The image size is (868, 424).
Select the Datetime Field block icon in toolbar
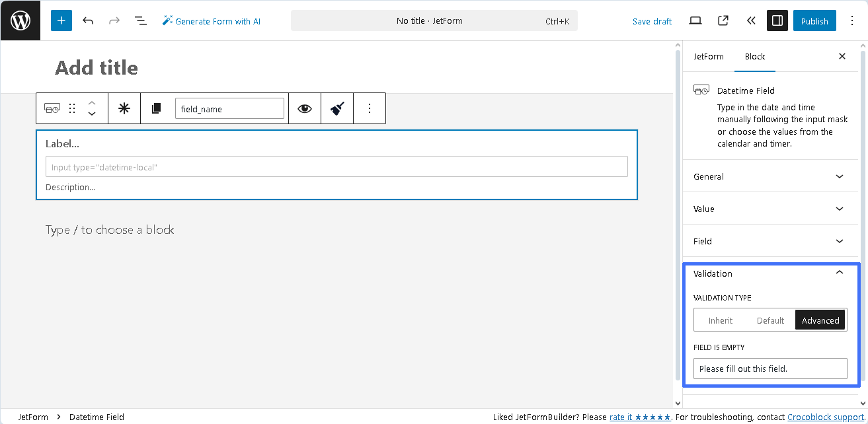click(x=52, y=108)
